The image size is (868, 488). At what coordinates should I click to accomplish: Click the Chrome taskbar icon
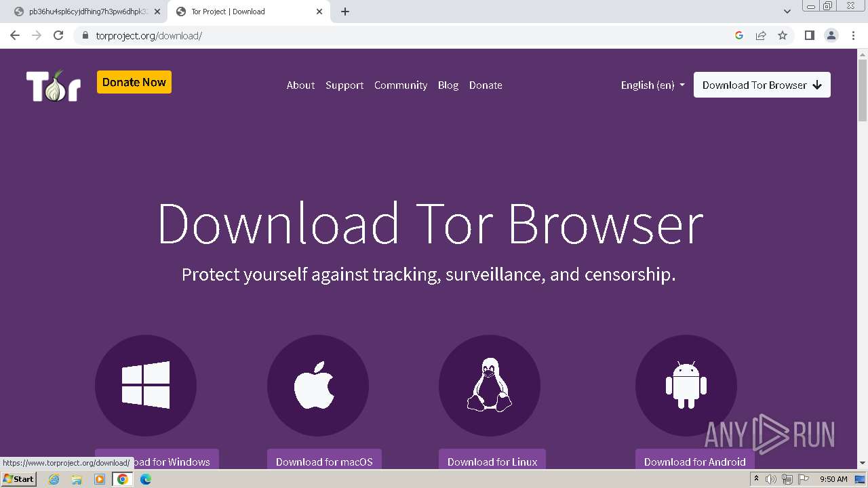[123, 479]
